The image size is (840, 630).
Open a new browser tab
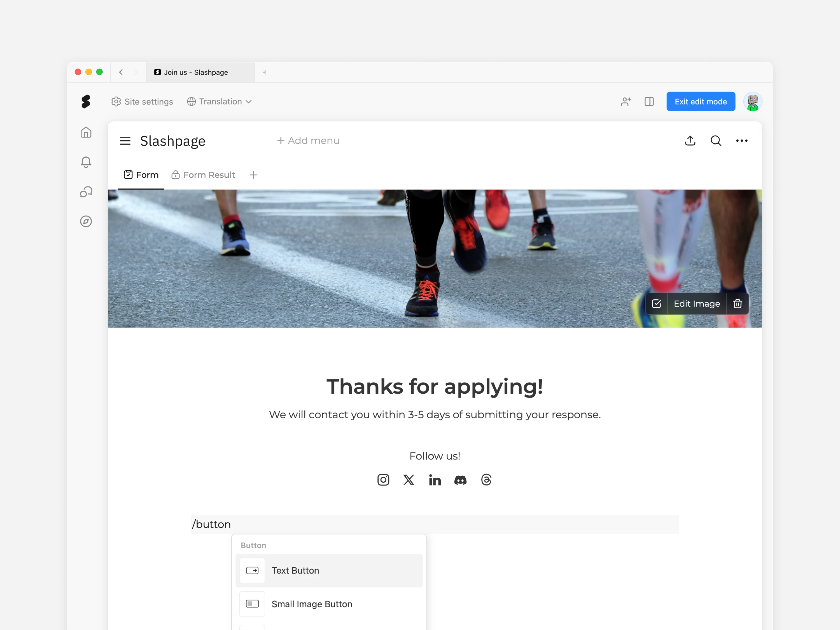click(x=264, y=72)
